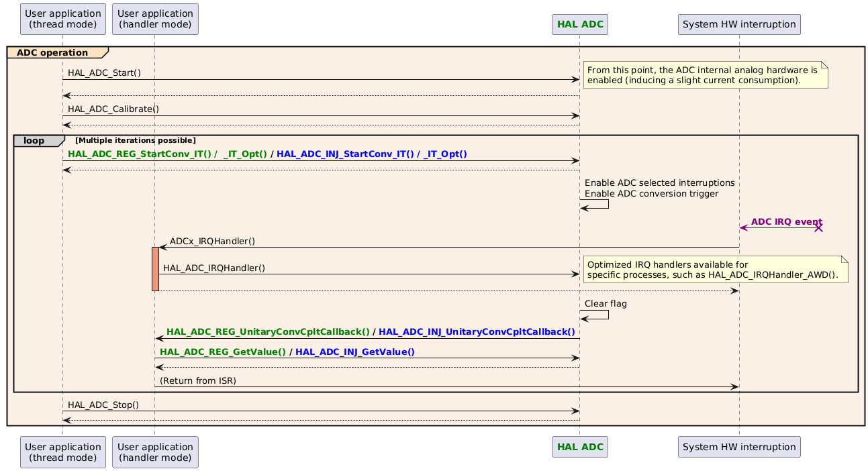
Task: Click green 'HAL_ADC_REG_UnitaryConvCpltCallback()' text
Action: click(x=269, y=331)
